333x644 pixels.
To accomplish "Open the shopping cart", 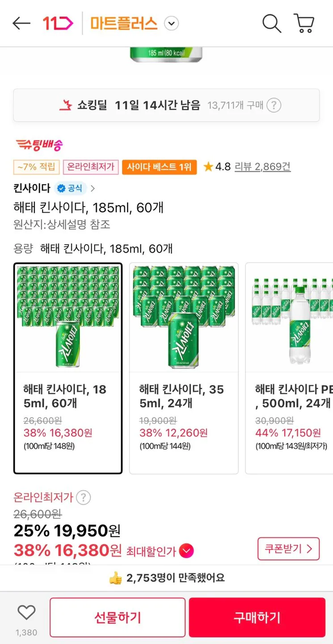I will (304, 23).
